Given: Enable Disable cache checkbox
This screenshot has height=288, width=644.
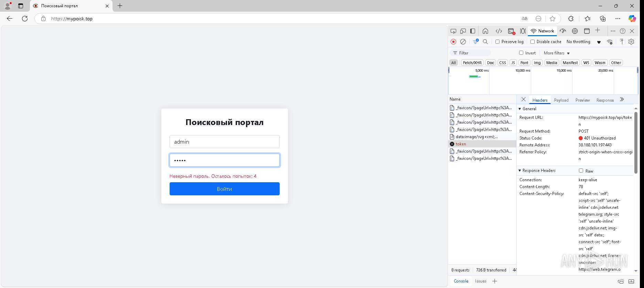Looking at the screenshot, I should (533, 42).
